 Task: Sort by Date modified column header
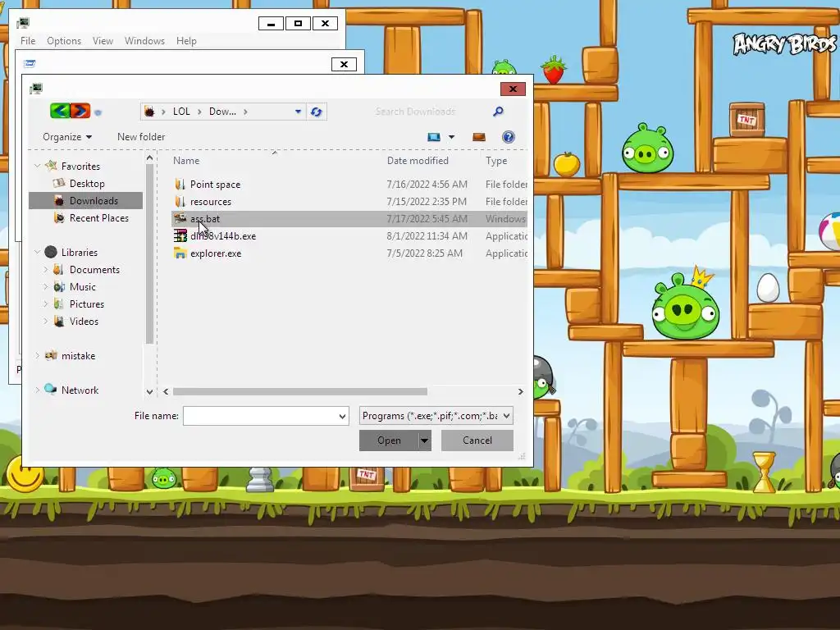418,160
